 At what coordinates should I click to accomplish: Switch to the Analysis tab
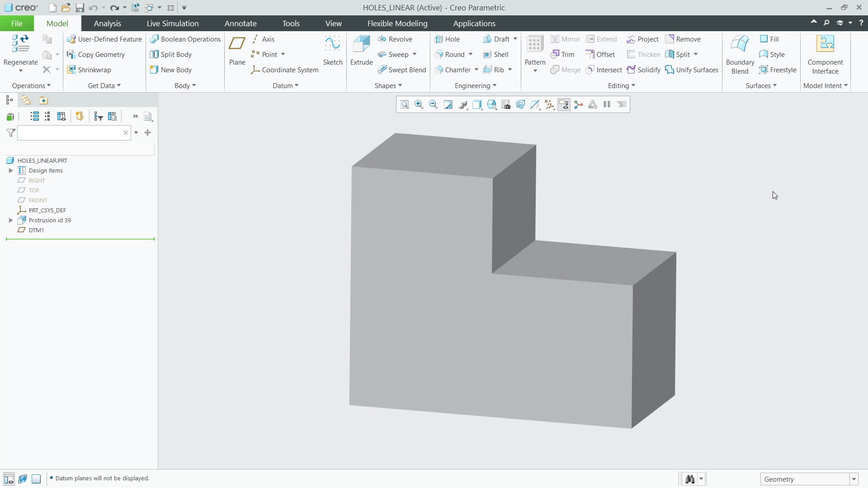point(108,23)
